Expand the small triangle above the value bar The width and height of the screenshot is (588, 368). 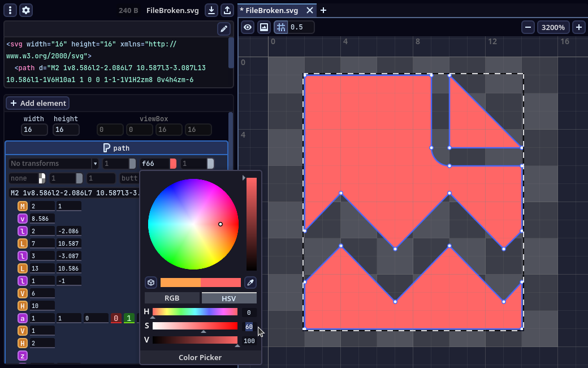pyautogui.click(x=244, y=178)
